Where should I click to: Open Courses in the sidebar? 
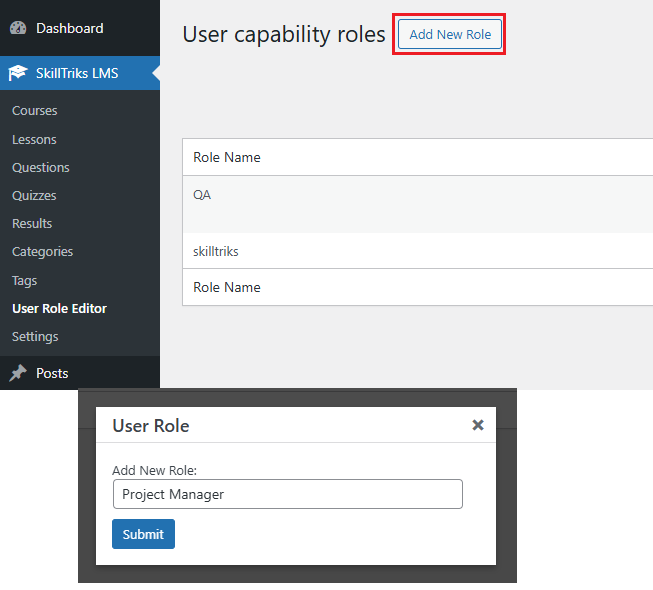35,111
